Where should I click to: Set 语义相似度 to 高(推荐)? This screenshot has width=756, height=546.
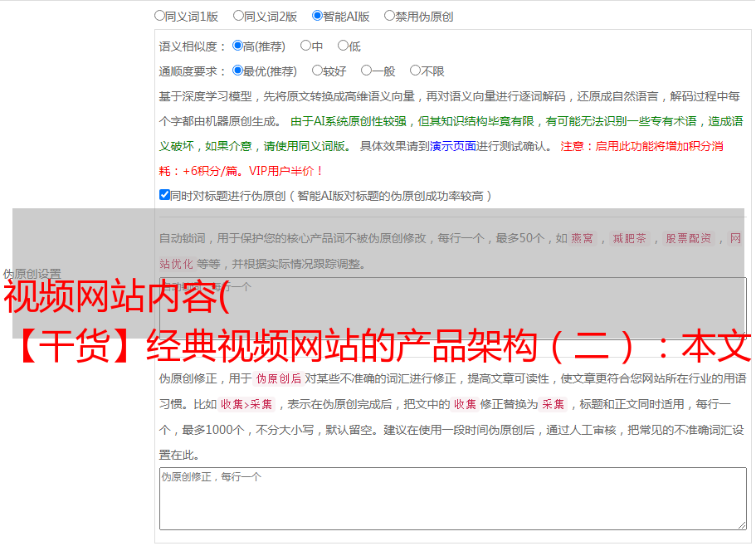237,46
